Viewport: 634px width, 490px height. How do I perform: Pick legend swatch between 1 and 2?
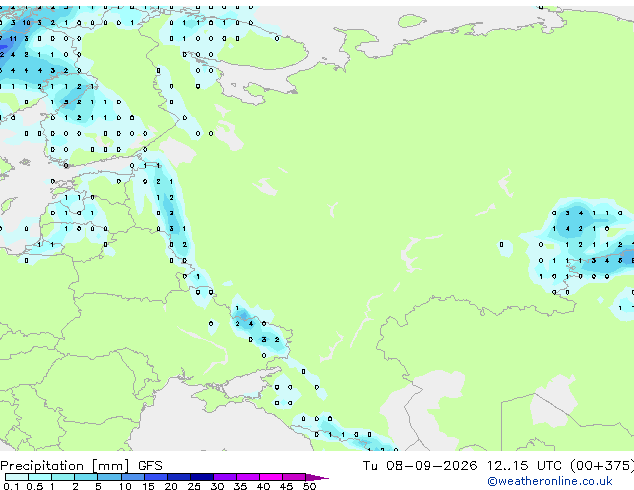coord(63,477)
